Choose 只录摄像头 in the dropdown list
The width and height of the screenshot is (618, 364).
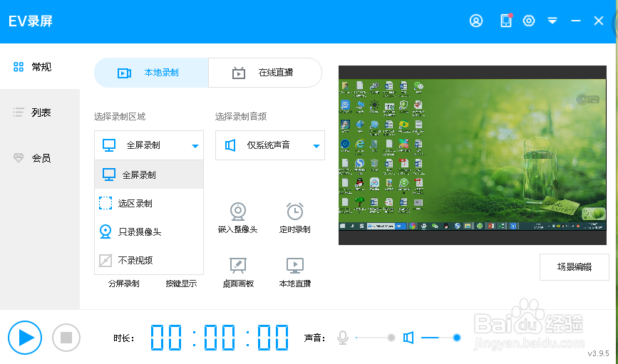click(x=149, y=232)
